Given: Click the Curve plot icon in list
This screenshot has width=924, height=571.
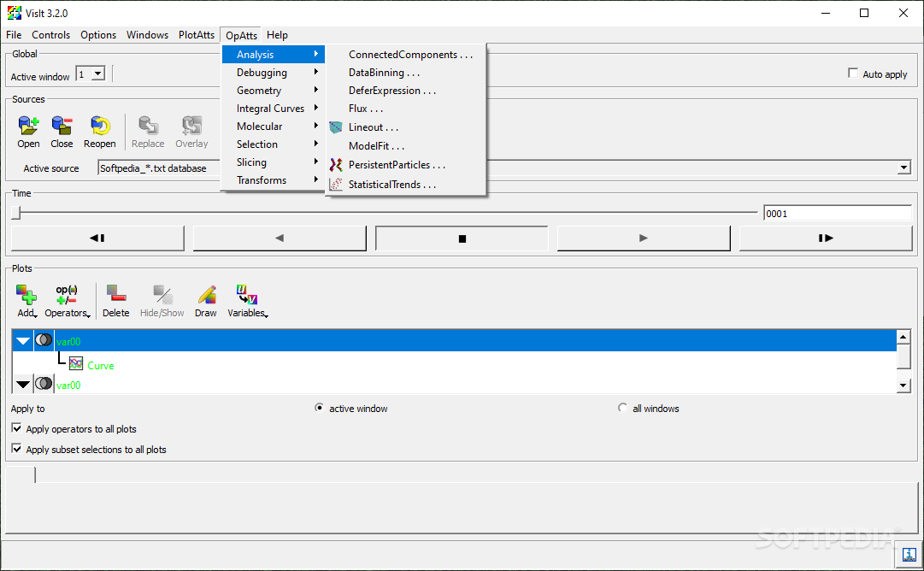Looking at the screenshot, I should tap(76, 363).
